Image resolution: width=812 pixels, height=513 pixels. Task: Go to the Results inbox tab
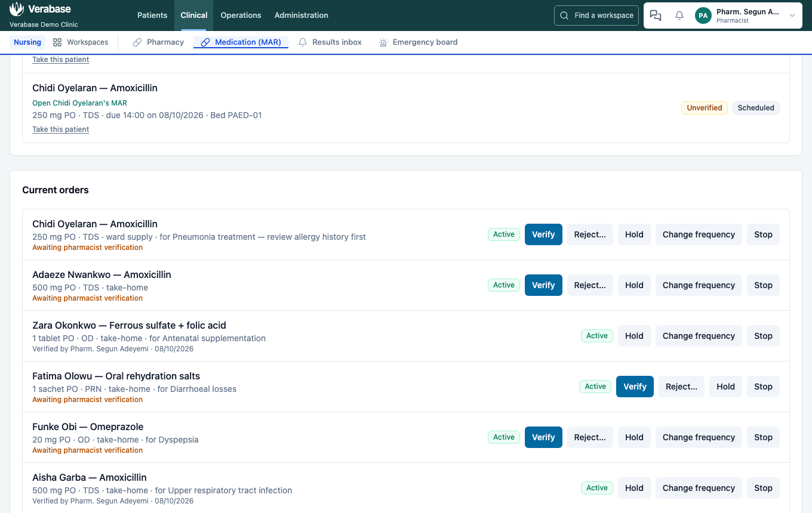330,42
